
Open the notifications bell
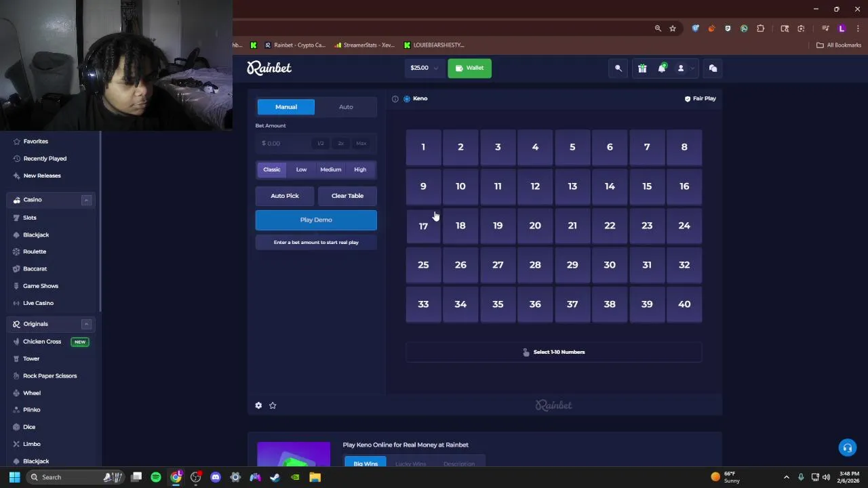coord(662,68)
